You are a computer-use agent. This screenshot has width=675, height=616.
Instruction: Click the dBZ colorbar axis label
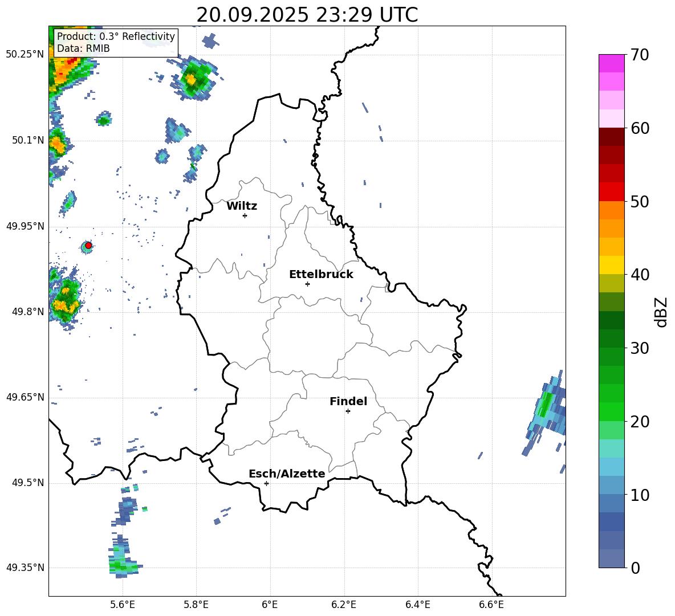click(x=661, y=312)
